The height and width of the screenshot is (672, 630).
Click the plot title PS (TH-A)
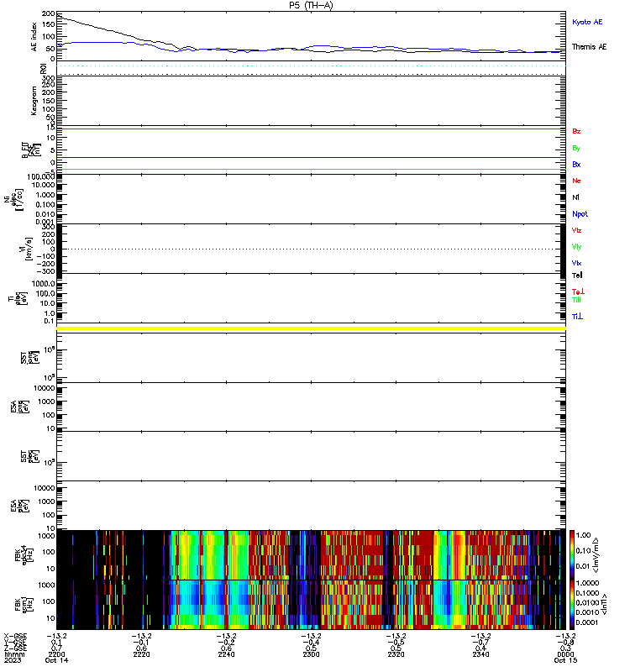click(x=311, y=5)
